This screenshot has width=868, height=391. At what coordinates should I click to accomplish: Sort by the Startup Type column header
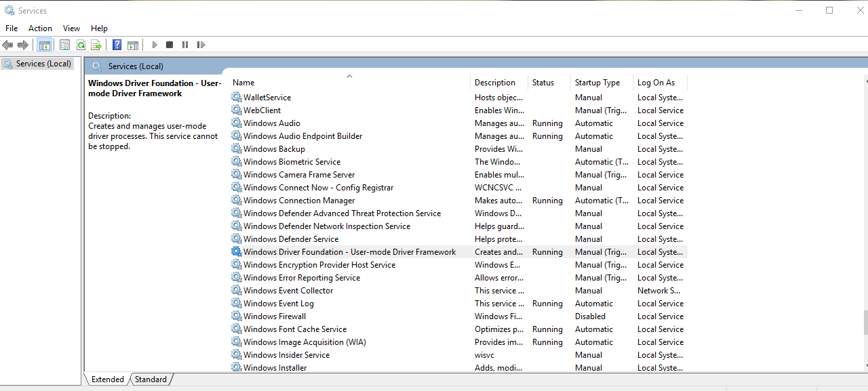[x=601, y=83]
